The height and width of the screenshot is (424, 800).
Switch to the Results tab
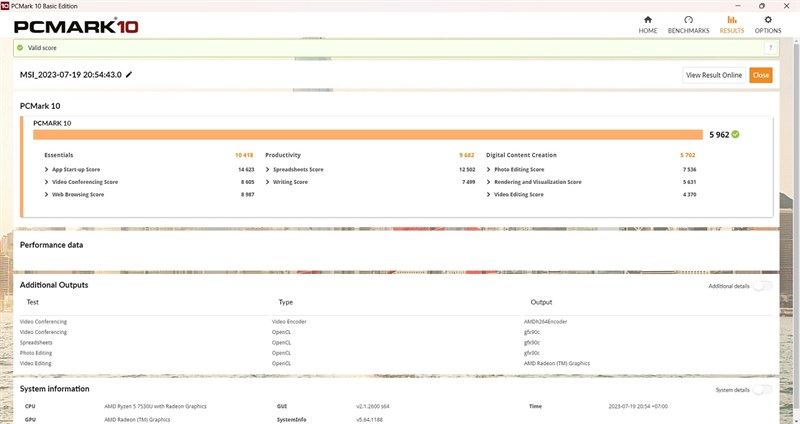tap(732, 24)
